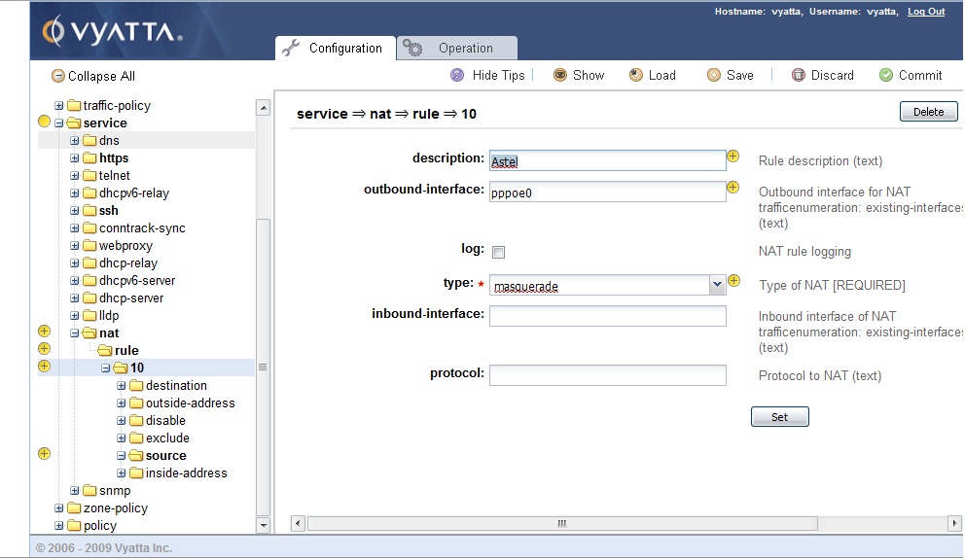Viewport: 965px width, 560px height.
Task: Click the Show toolbar label
Action: tap(589, 75)
